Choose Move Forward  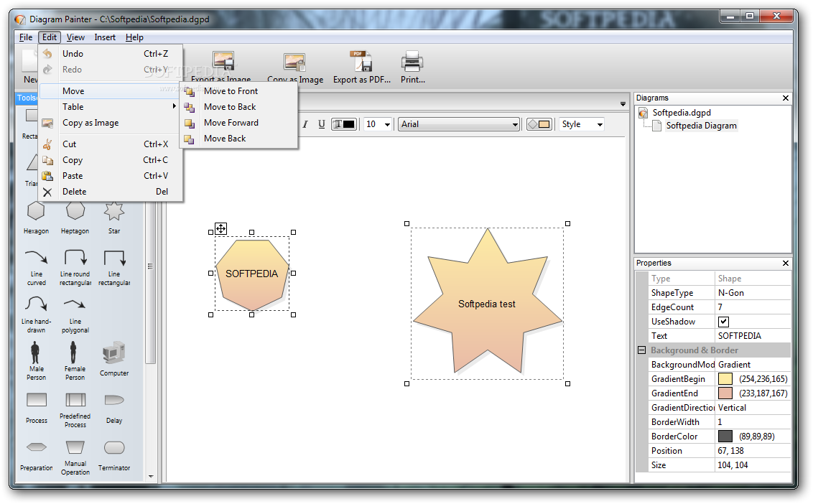coord(239,123)
